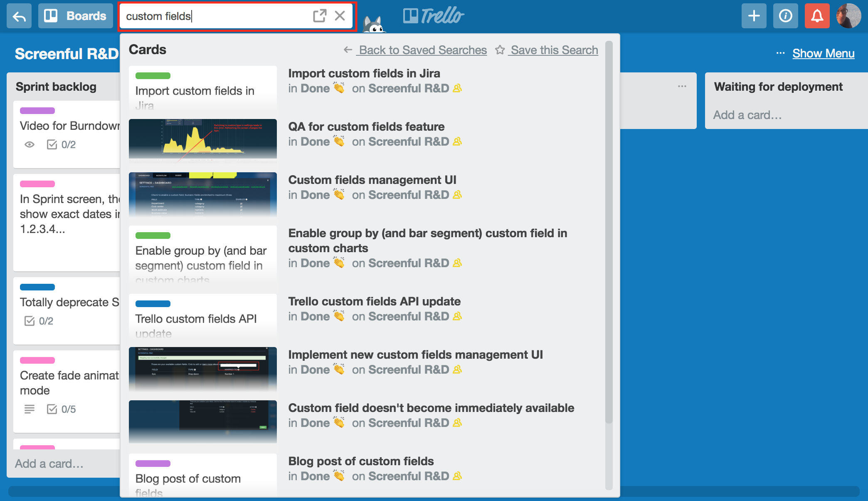Click checklist 0/2 badge on Video for Burndown card
Viewport: 868px width, 501px height.
click(x=62, y=145)
